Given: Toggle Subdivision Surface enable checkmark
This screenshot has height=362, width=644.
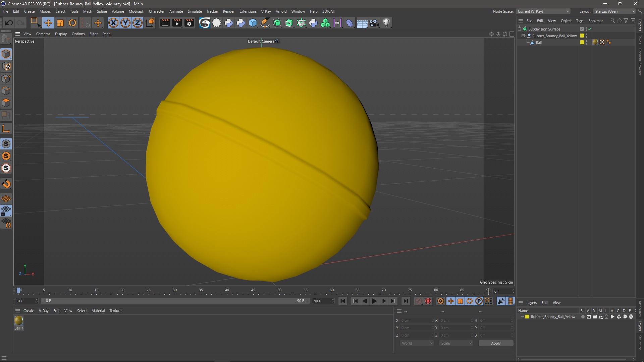Looking at the screenshot, I should tap(590, 29).
